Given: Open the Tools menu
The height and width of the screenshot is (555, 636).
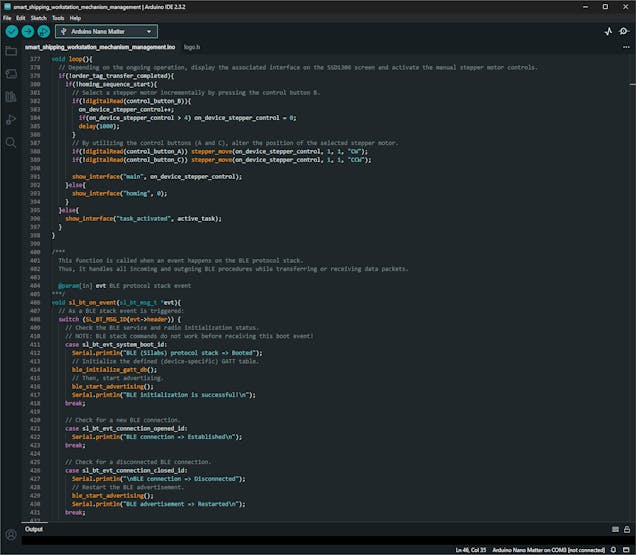Looking at the screenshot, I should (x=57, y=18).
